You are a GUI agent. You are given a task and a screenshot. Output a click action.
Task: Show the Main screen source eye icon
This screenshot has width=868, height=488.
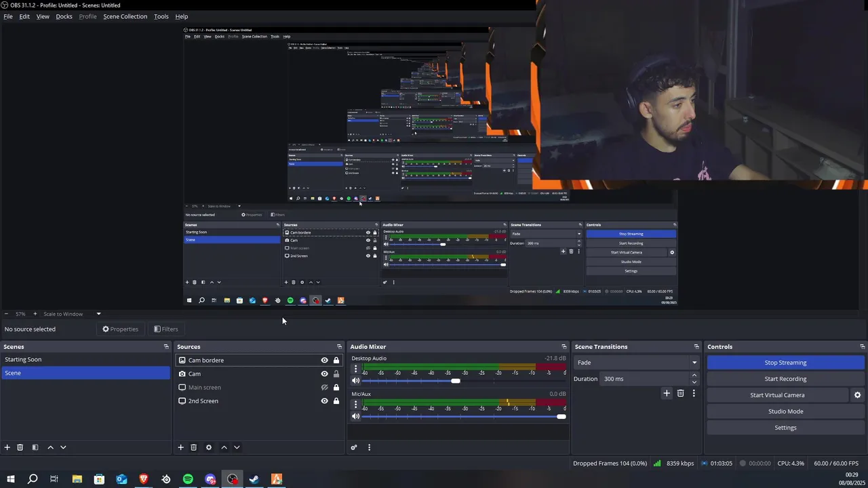tap(324, 388)
